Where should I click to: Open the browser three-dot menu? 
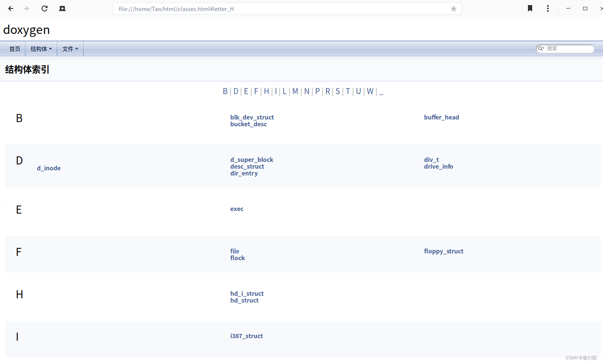548,8
